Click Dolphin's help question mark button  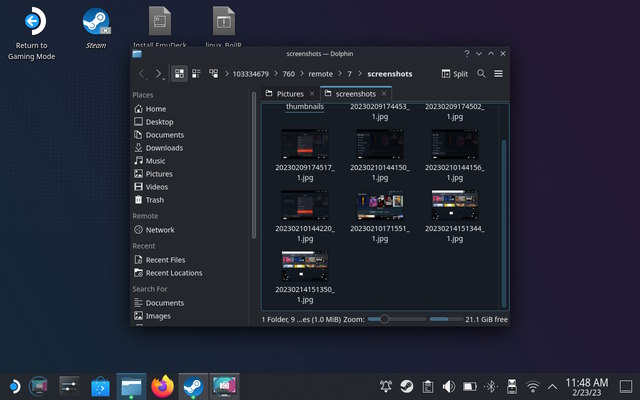coord(467,54)
